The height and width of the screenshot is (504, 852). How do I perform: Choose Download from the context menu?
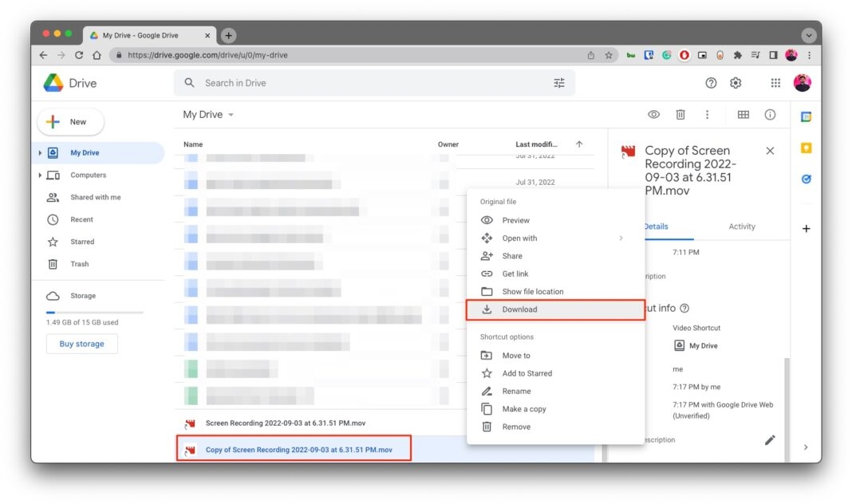tap(519, 309)
